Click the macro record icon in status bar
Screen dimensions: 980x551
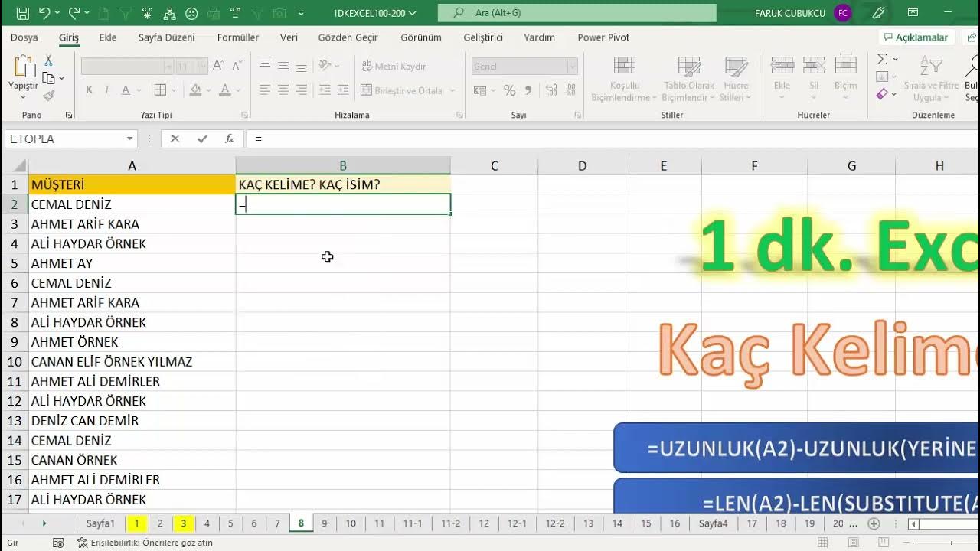coord(58,543)
